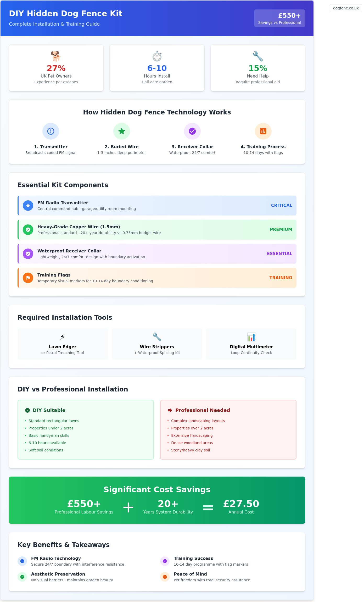Click the DIY Suitable green check icon
This screenshot has width=364, height=602.
[27, 410]
